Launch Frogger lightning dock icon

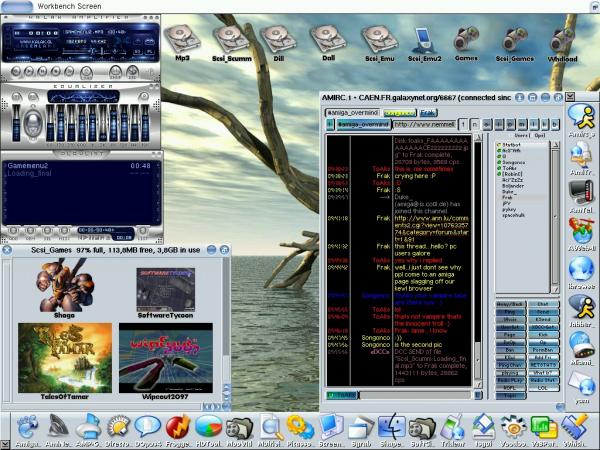coord(178,430)
